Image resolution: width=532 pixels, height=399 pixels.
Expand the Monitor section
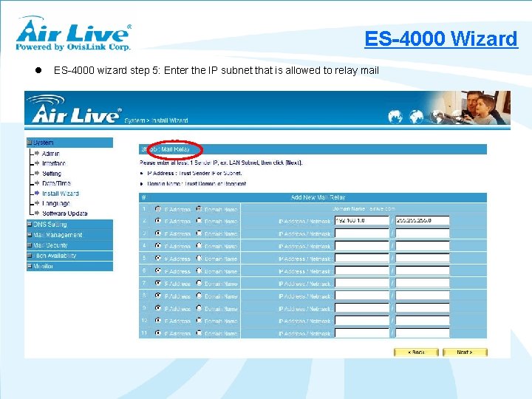click(69, 266)
